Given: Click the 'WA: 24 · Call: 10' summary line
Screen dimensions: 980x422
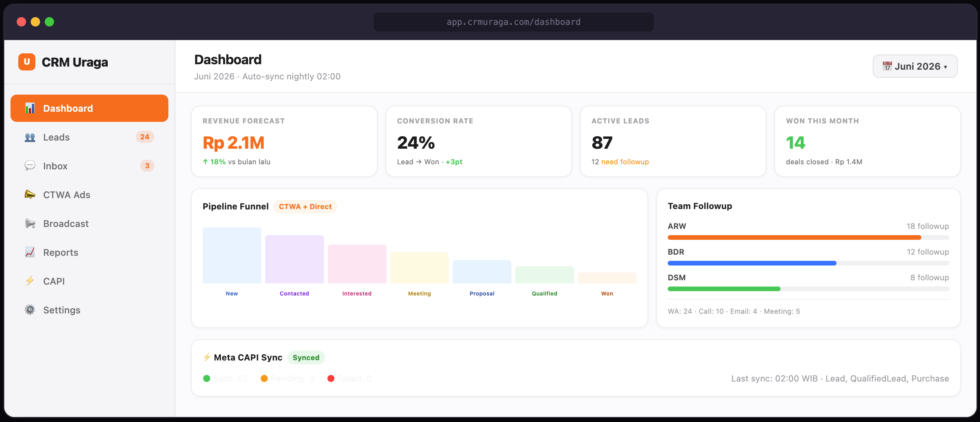Looking at the screenshot, I should [x=734, y=311].
